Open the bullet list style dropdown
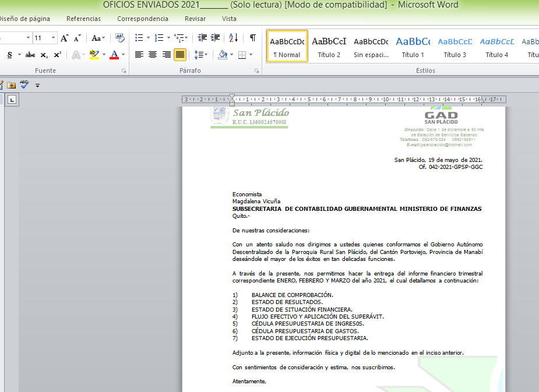The height and width of the screenshot is (392, 539). coord(147,38)
